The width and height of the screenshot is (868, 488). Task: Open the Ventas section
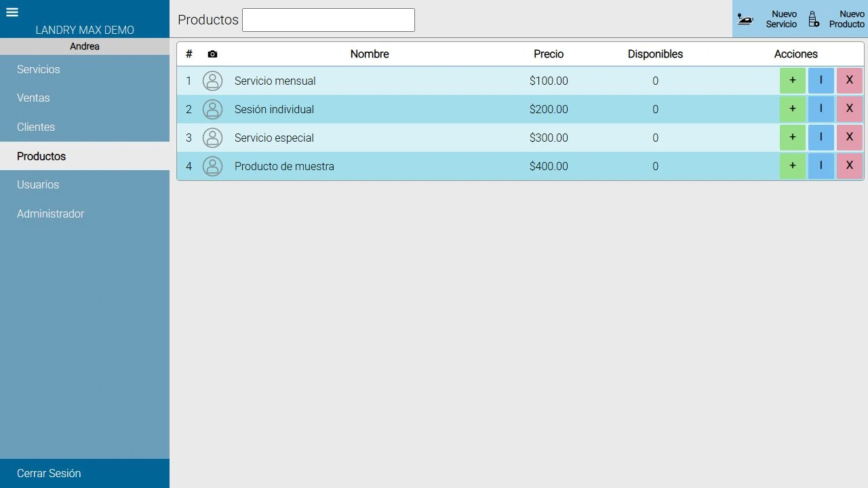coord(85,98)
